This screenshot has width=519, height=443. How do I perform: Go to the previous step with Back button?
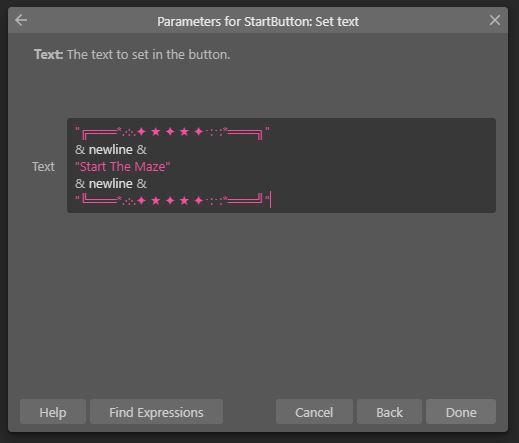tap(389, 412)
